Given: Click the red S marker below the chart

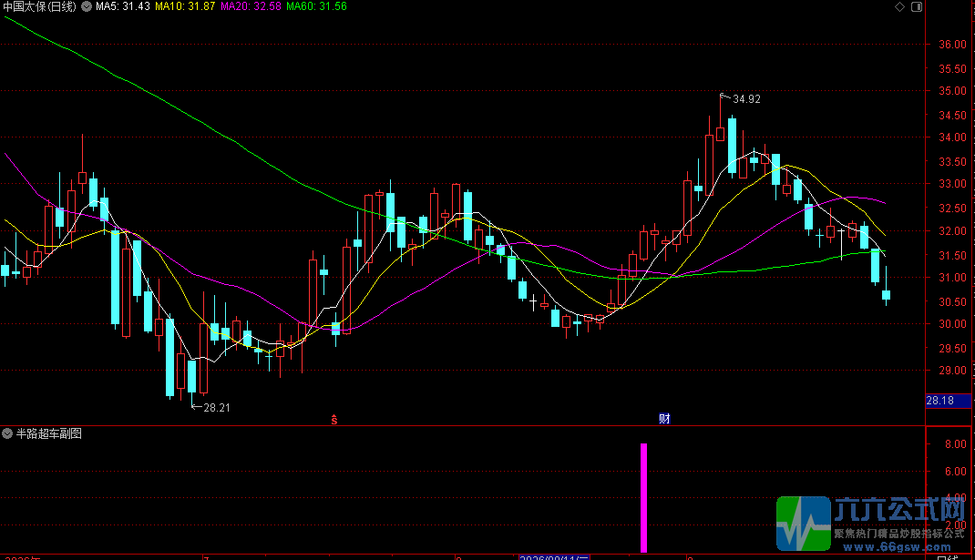Looking at the screenshot, I should pyautogui.click(x=334, y=420).
